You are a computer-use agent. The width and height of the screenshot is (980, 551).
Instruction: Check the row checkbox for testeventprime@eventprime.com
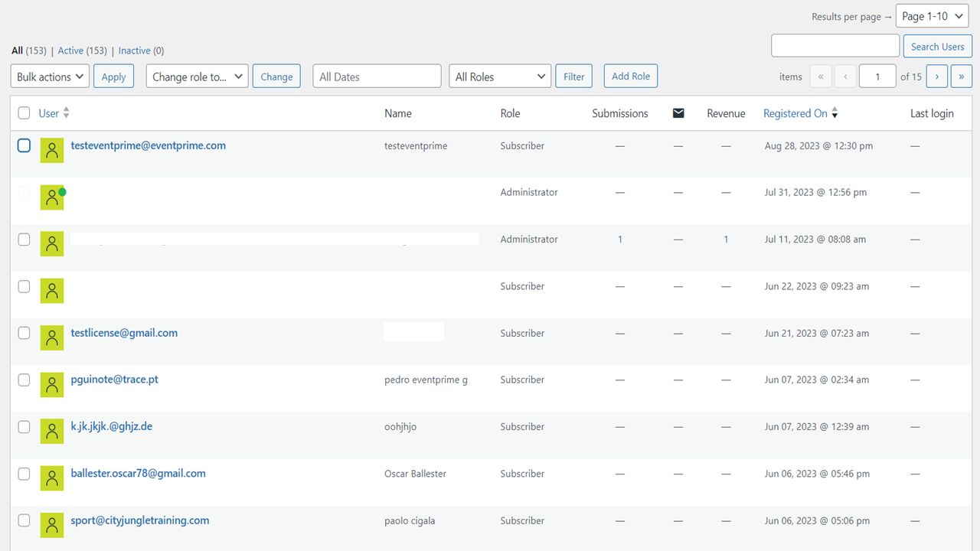(24, 145)
